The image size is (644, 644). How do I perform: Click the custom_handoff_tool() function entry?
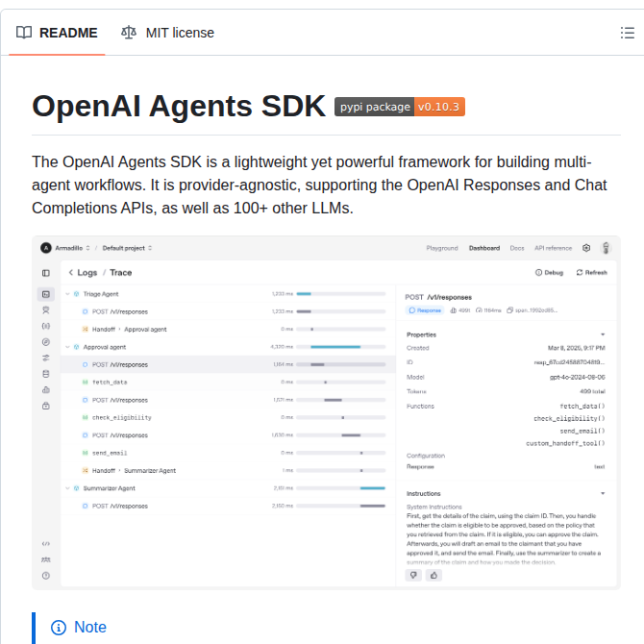tap(565, 443)
